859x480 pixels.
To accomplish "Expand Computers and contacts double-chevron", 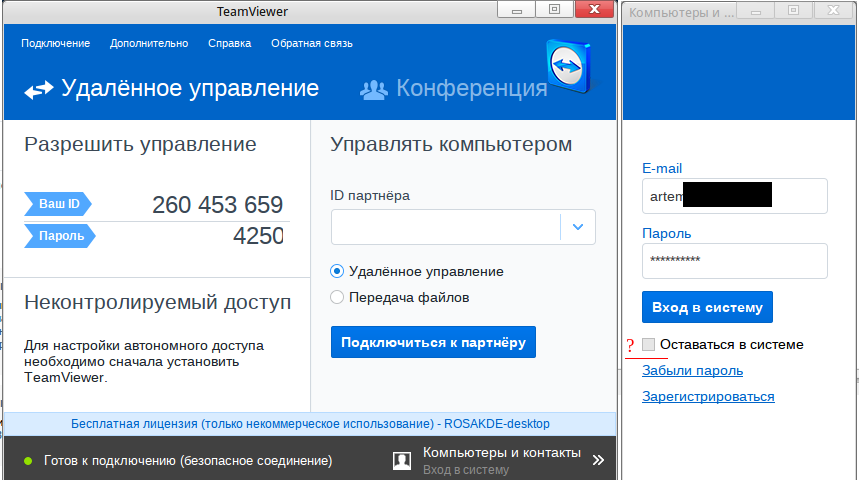I will [598, 460].
